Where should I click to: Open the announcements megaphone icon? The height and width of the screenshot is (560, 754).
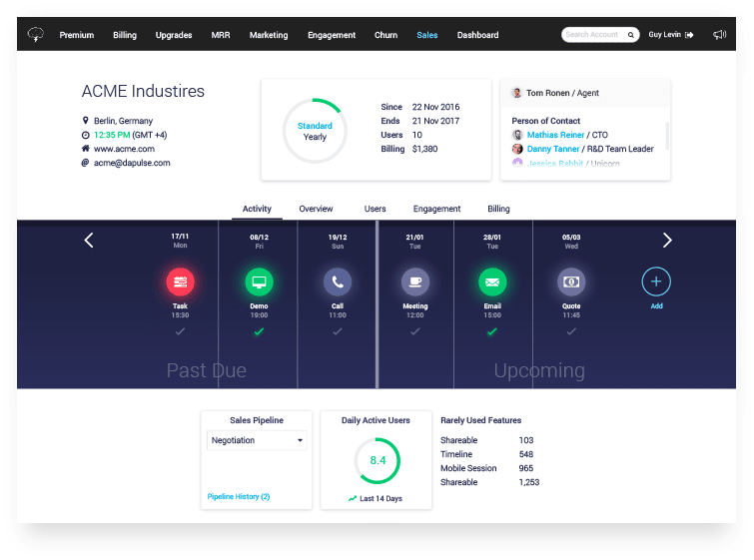719,35
